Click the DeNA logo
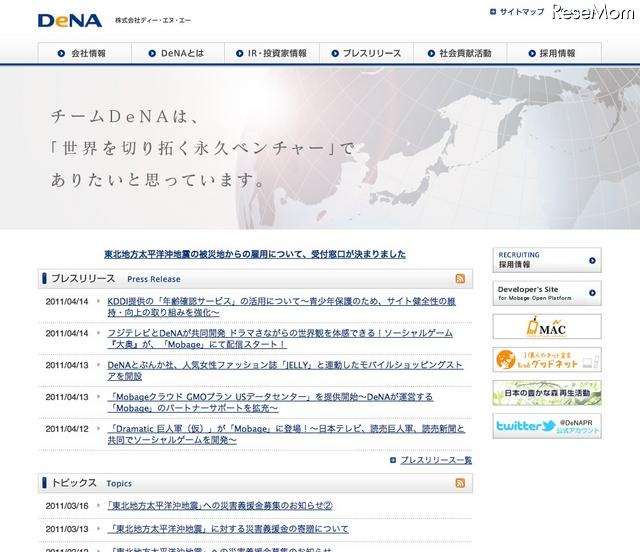Image resolution: width=640 pixels, height=552 pixels. click(x=70, y=20)
